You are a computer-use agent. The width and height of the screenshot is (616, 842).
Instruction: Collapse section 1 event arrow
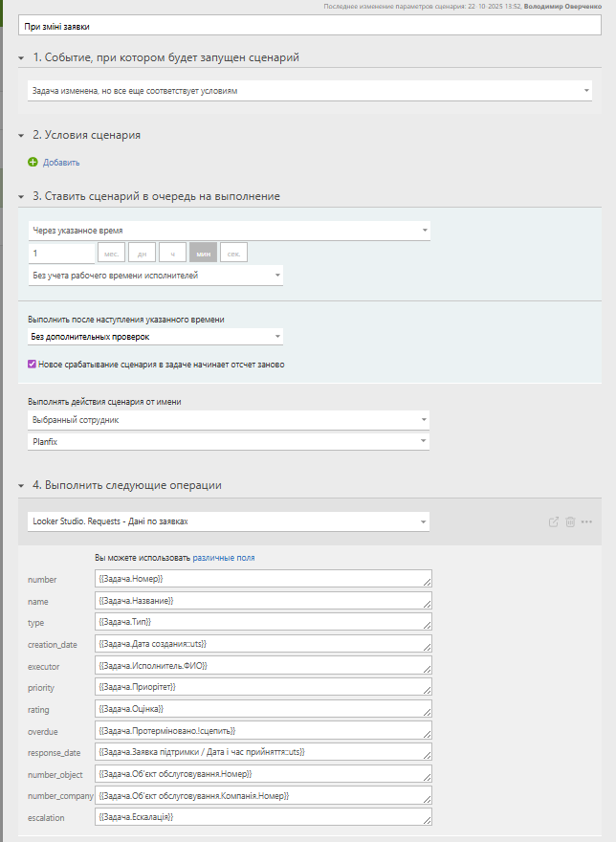click(21, 58)
